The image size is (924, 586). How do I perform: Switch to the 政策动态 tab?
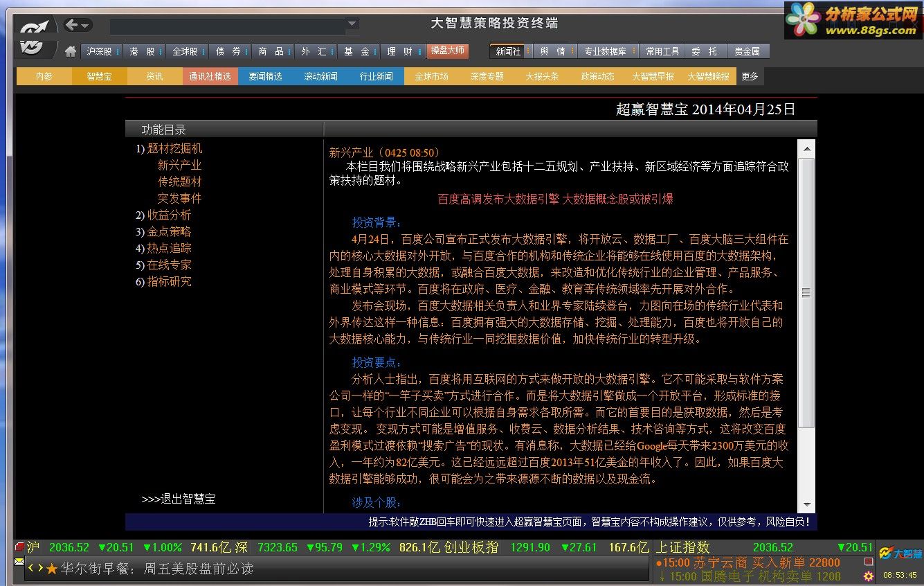[598, 76]
